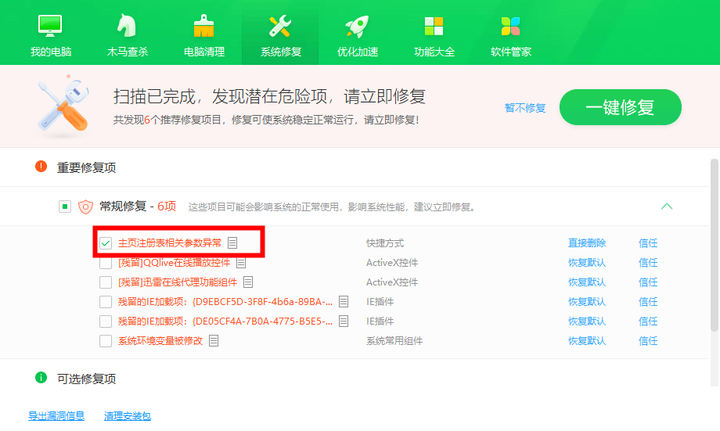Switch to 优化加速 tab label
Screen dimensions: 720x431
(357, 52)
